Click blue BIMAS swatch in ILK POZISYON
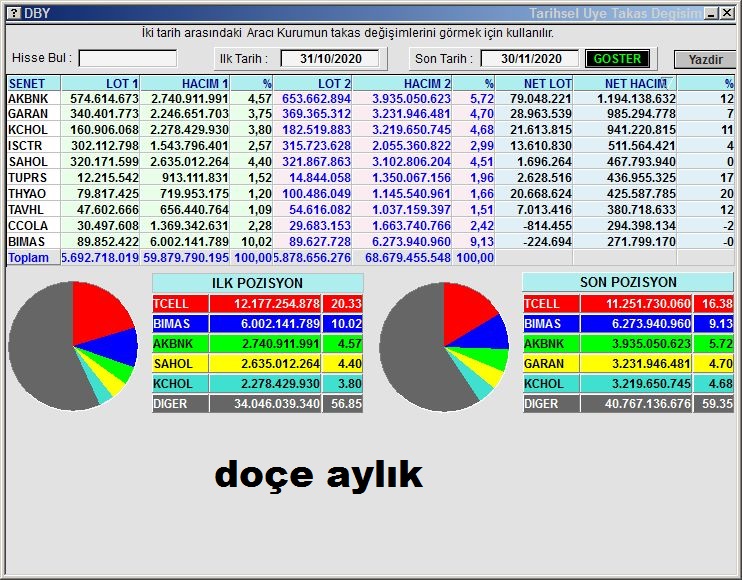This screenshot has width=742, height=580. (x=180, y=324)
